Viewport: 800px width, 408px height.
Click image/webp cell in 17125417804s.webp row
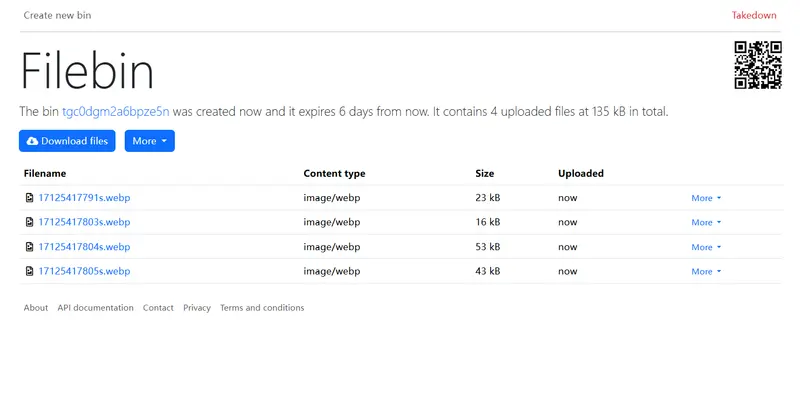point(332,247)
